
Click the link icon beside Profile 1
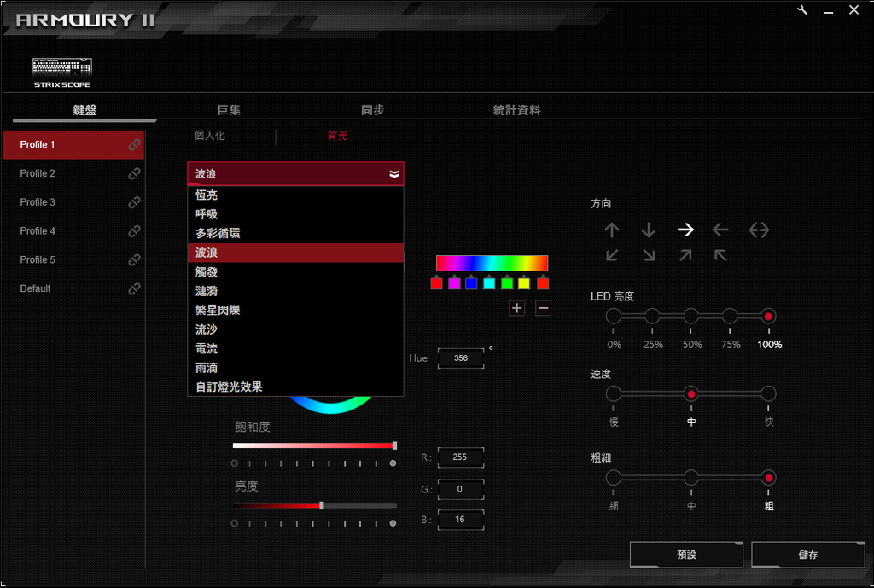pos(134,145)
